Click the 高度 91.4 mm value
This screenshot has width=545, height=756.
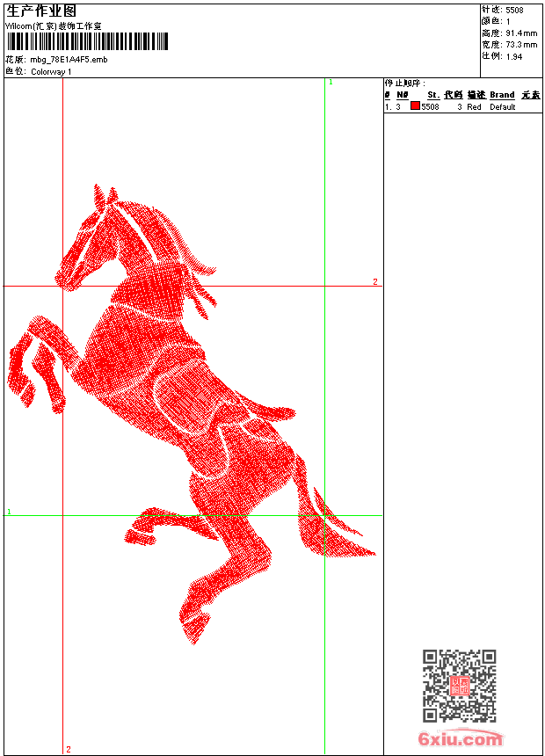[x=520, y=33]
